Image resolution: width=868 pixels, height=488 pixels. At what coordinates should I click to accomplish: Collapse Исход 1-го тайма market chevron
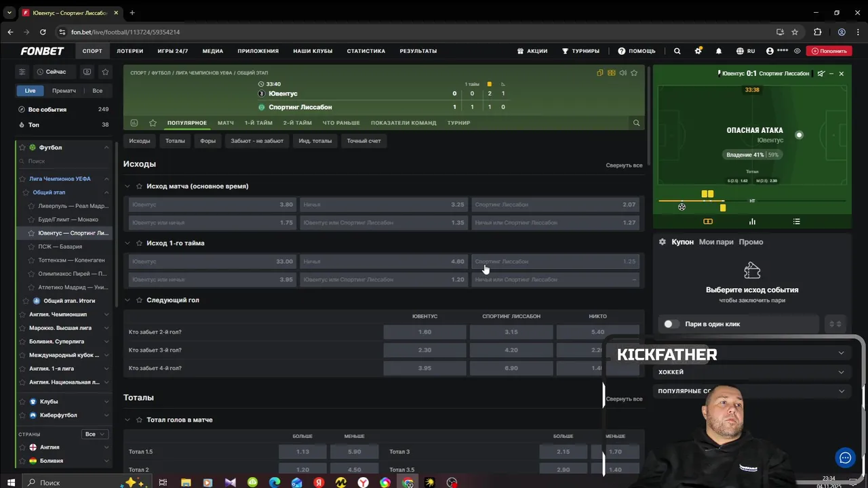(127, 243)
